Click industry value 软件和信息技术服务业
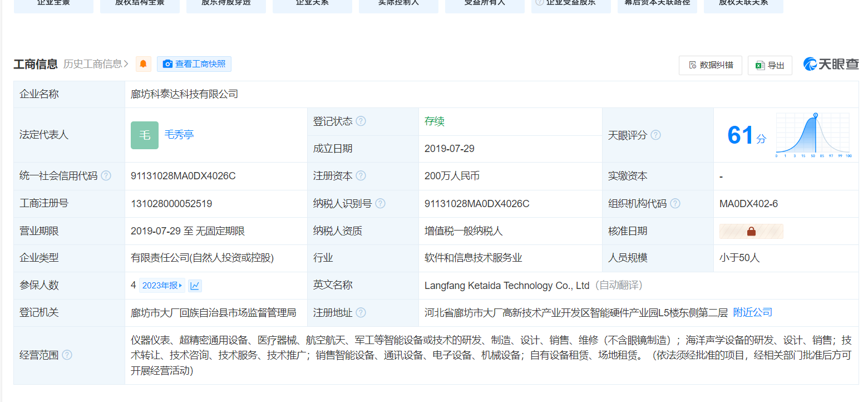868x402 pixels. pos(474,258)
